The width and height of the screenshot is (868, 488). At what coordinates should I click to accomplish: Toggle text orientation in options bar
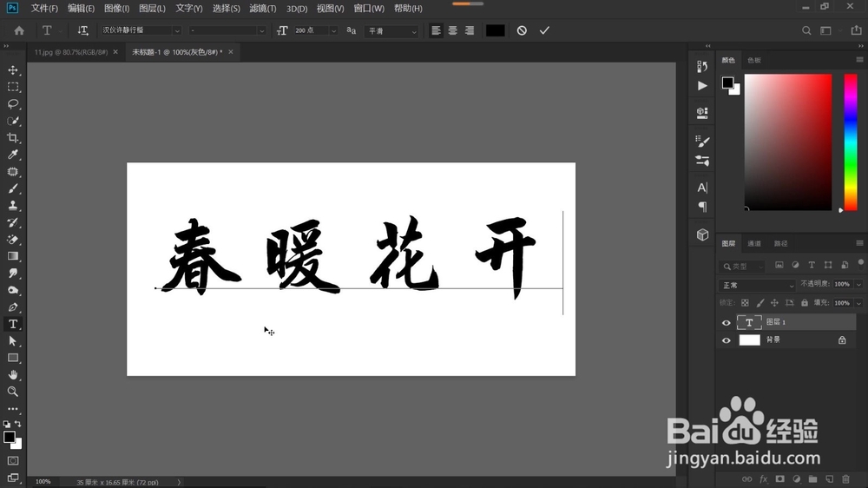[82, 30]
